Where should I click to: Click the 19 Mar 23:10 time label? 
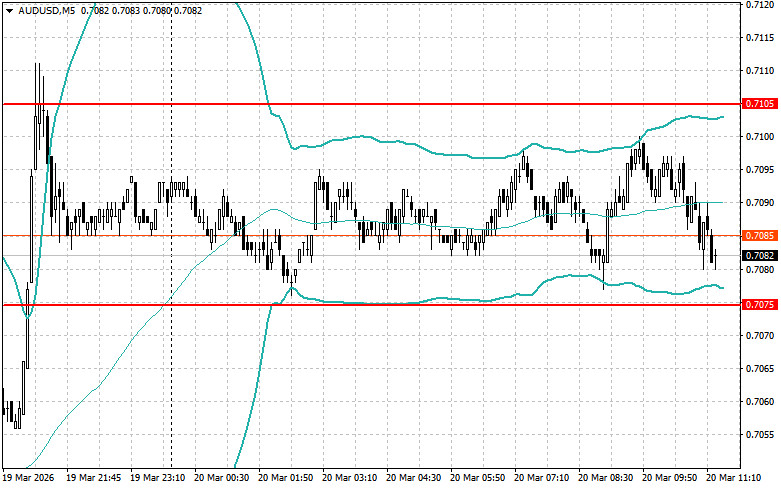(x=157, y=478)
